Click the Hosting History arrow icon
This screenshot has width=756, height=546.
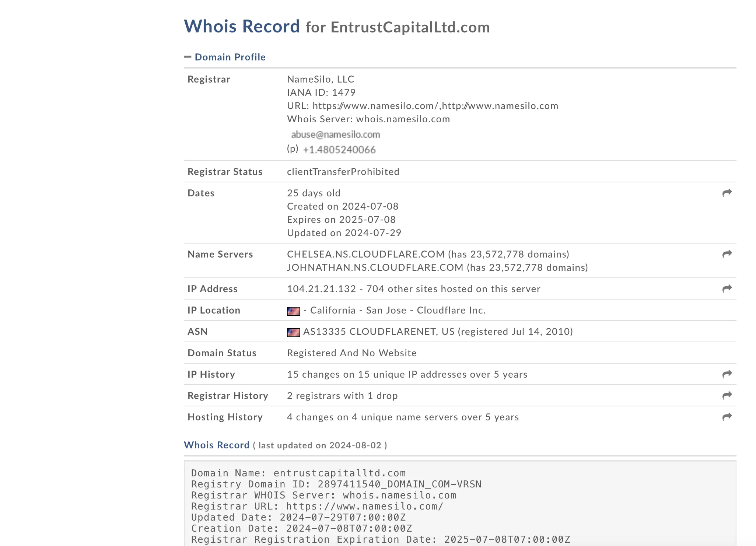727,417
